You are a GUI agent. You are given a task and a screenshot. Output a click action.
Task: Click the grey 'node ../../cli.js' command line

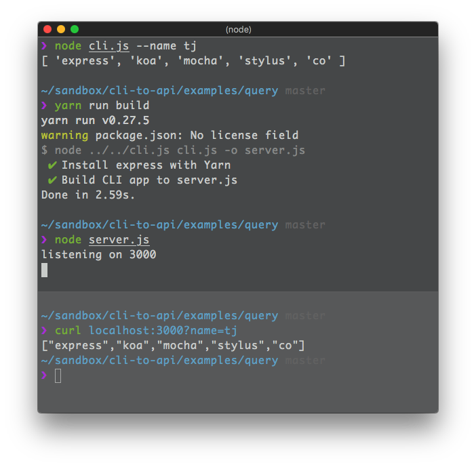[173, 150]
